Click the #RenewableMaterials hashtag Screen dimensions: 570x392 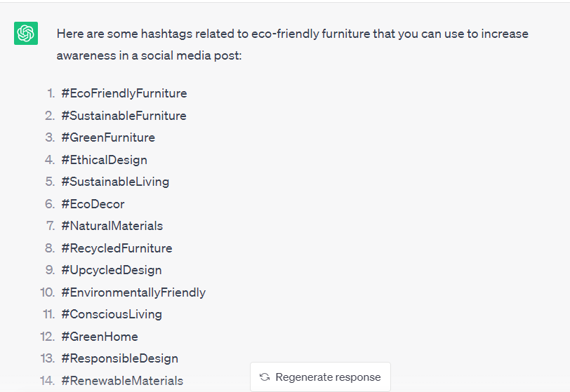tap(122, 381)
